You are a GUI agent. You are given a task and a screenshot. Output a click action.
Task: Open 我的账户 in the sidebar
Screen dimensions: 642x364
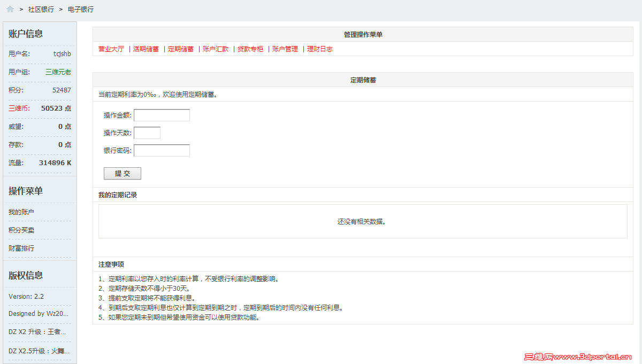pyautogui.click(x=21, y=212)
